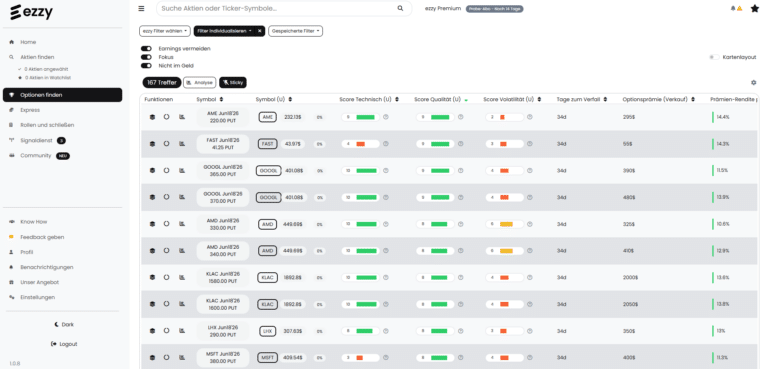Click the circle icon in FAST row
Image resolution: width=768 pixels, height=369 pixels.
click(x=167, y=144)
